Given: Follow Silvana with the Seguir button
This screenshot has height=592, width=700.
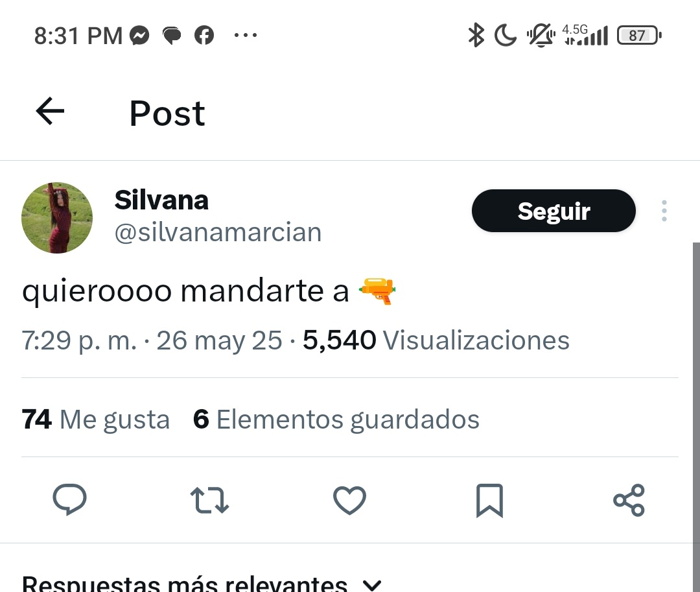Looking at the screenshot, I should 554,211.
